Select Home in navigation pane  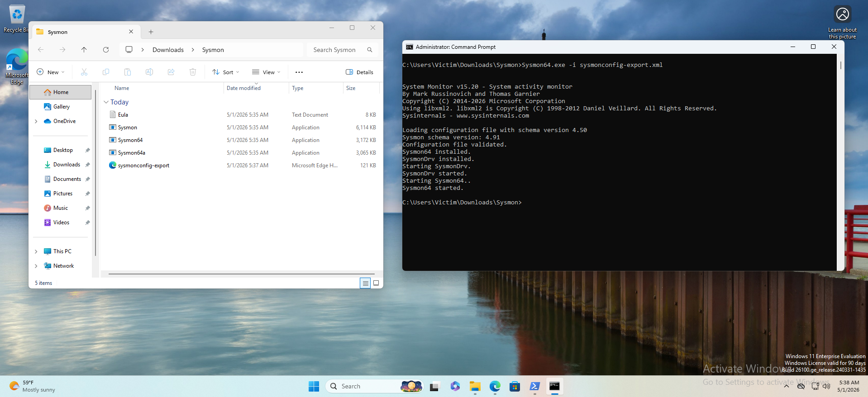tap(61, 92)
